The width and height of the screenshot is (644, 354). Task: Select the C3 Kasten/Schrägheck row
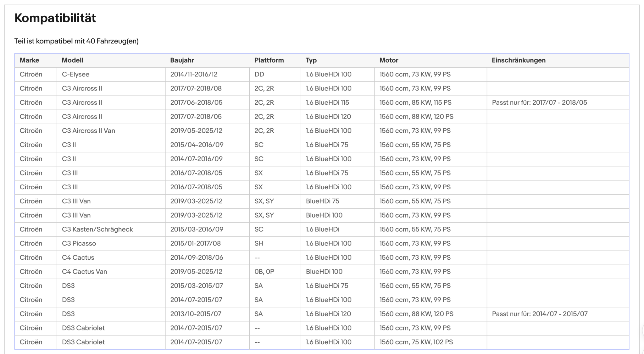click(322, 230)
